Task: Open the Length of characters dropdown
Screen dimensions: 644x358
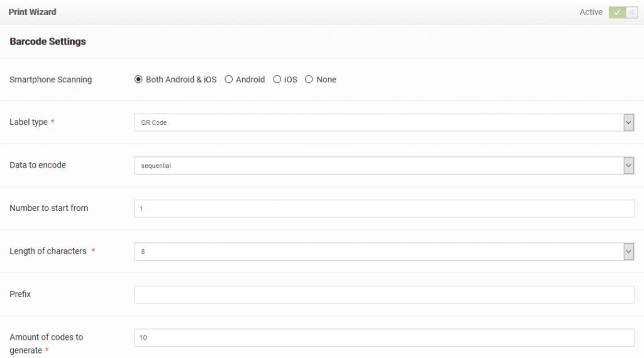Action: click(384, 252)
